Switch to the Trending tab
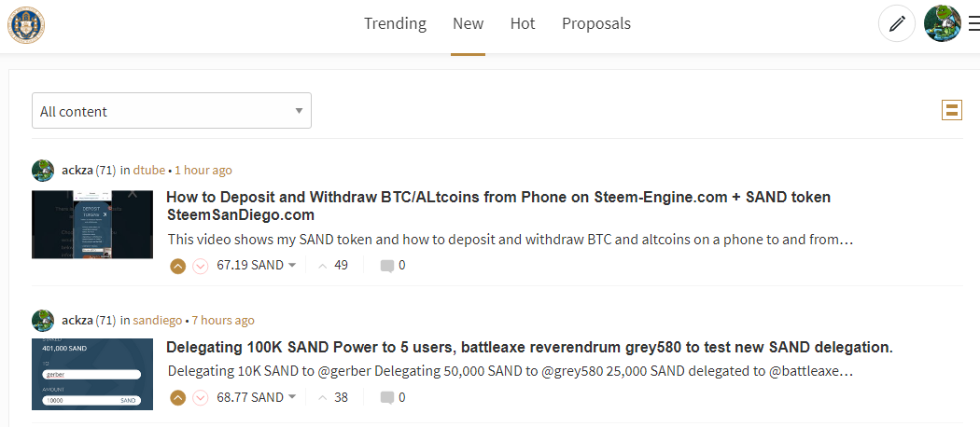980x427 pixels. point(395,23)
